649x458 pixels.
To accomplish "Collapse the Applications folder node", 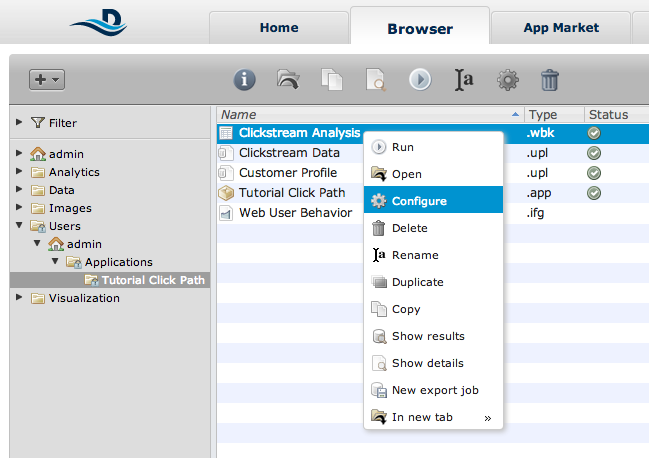I will pos(55,261).
